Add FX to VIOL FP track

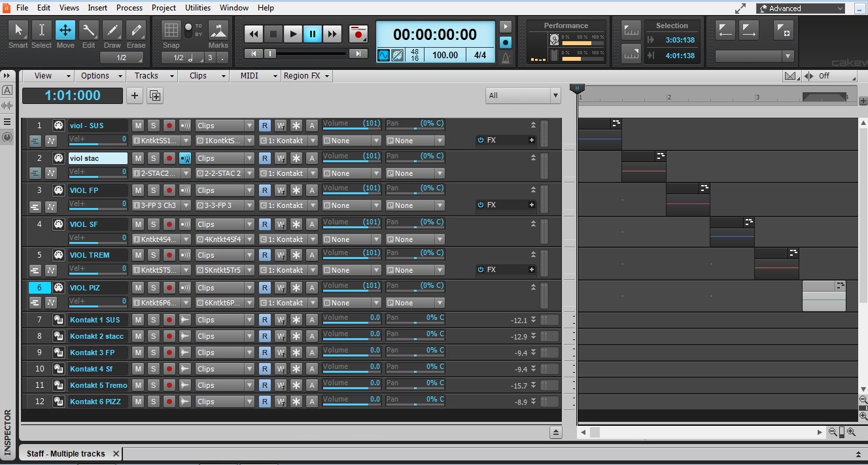(x=532, y=205)
